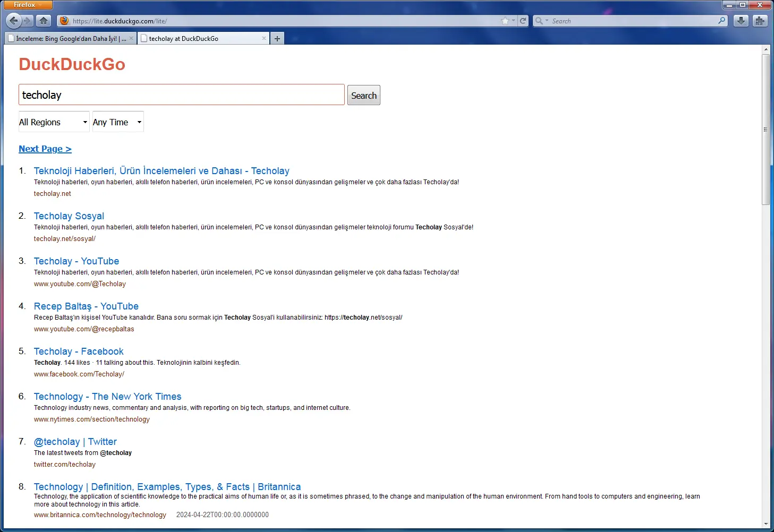Run the toolbar search with the magnifier button
Image resolution: width=774 pixels, height=532 pixels.
721,21
